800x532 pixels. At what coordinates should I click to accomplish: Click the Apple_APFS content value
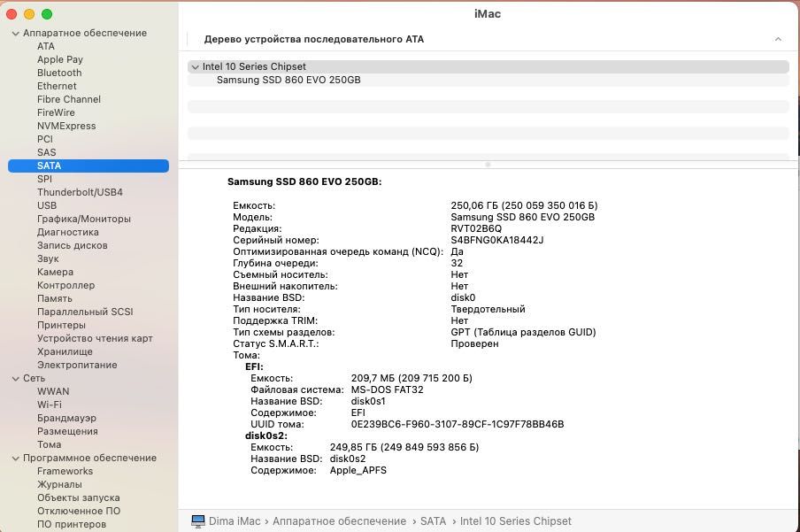[x=358, y=470]
